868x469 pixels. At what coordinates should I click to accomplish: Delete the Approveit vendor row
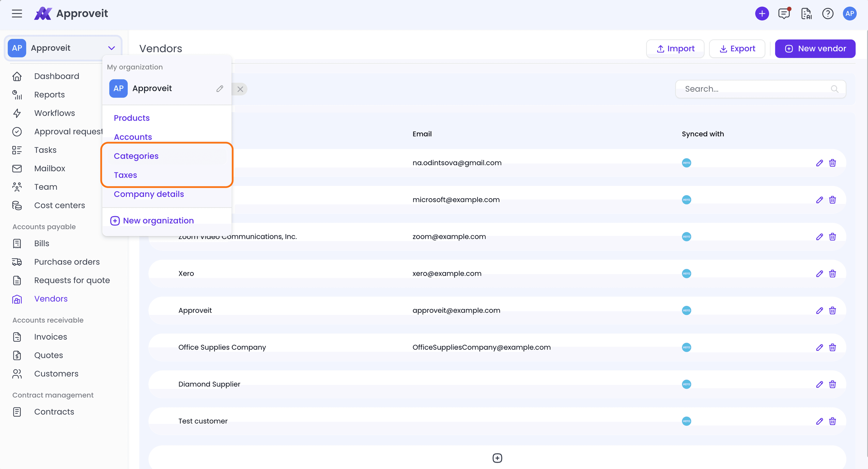(x=832, y=311)
